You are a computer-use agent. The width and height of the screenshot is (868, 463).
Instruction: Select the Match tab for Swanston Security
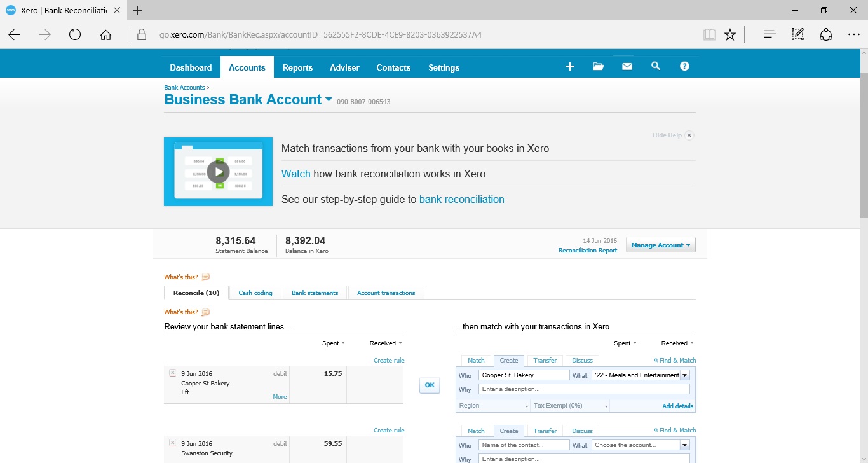[476, 431]
